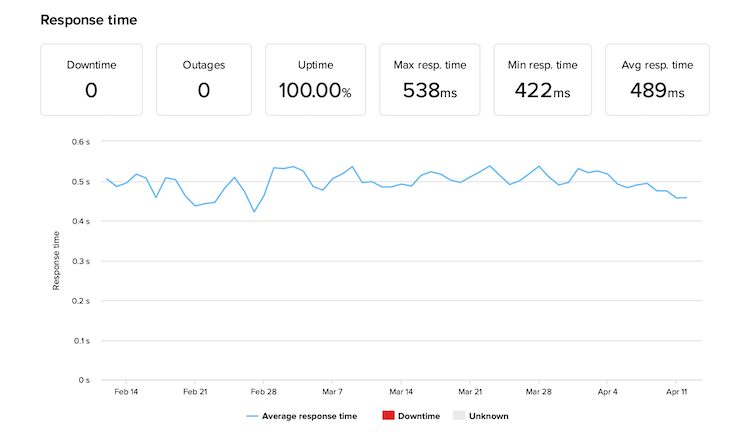
Task: Click the blue line legend marker
Action: click(x=251, y=416)
